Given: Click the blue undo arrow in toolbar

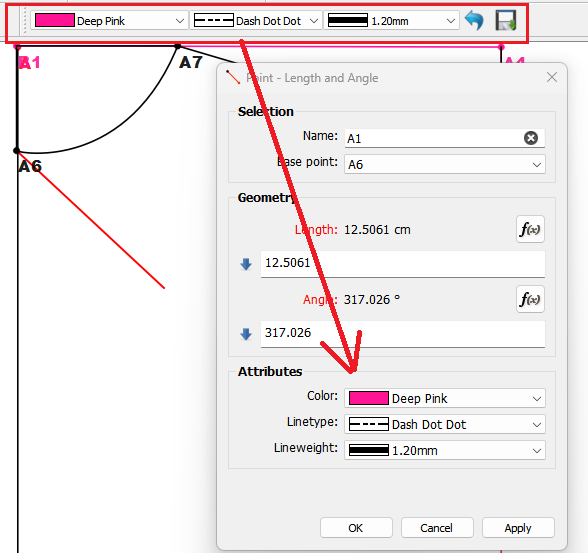Looking at the screenshot, I should click(x=474, y=20).
